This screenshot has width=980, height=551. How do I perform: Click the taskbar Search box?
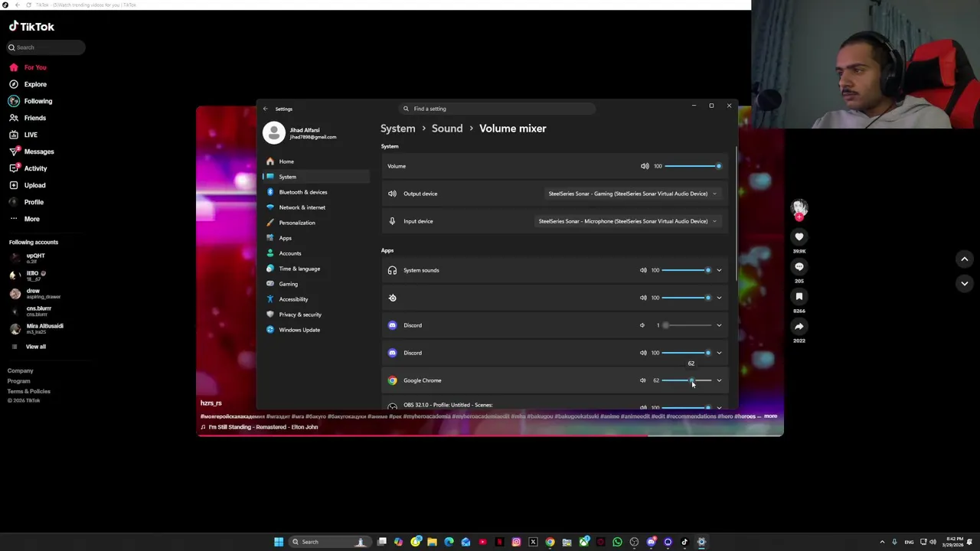(x=328, y=542)
